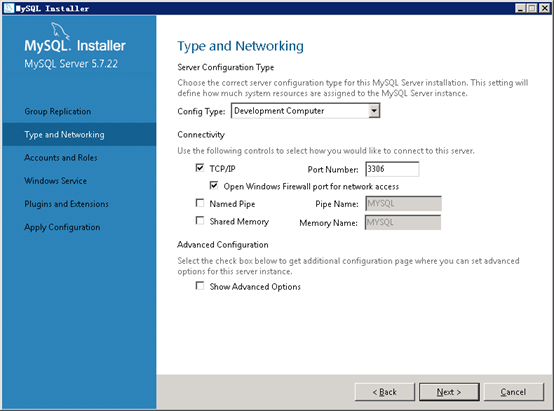The height and width of the screenshot is (411, 554).
Task: Click the MySQL dolphin logo icon
Action: point(60,31)
